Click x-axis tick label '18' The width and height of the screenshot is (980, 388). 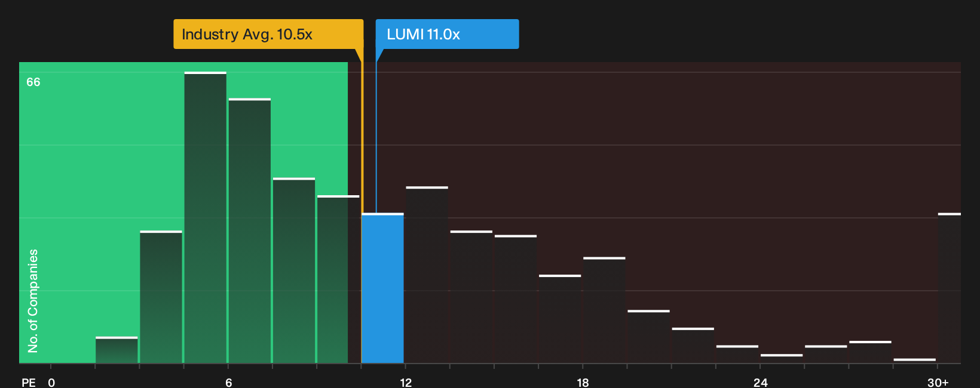(583, 383)
